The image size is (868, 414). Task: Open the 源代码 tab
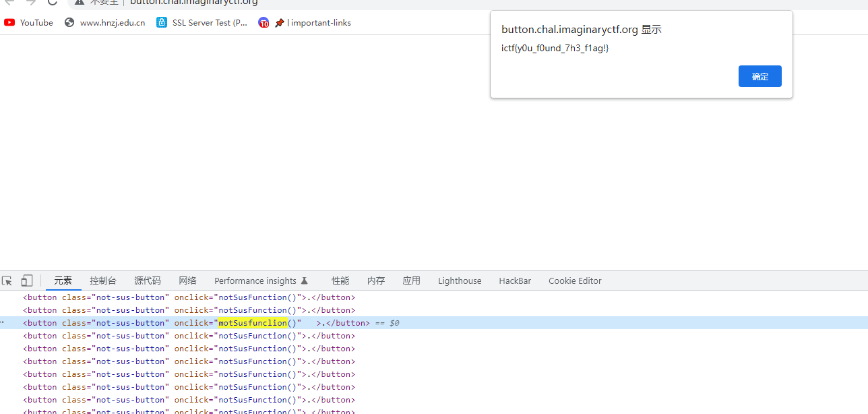(x=148, y=280)
